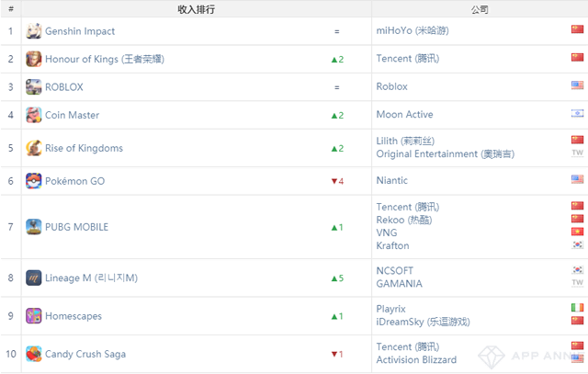Image resolution: width=588 pixels, height=374 pixels.
Task: Click the Rise of Kingdoms icon
Action: (33, 148)
